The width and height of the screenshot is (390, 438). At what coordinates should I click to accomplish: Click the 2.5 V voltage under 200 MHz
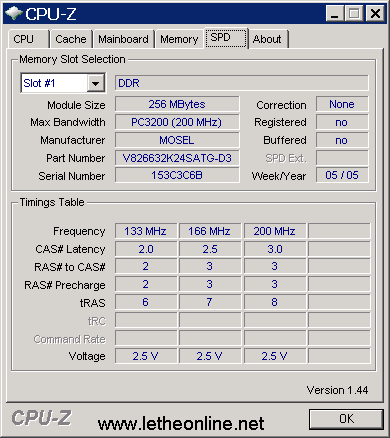click(275, 356)
